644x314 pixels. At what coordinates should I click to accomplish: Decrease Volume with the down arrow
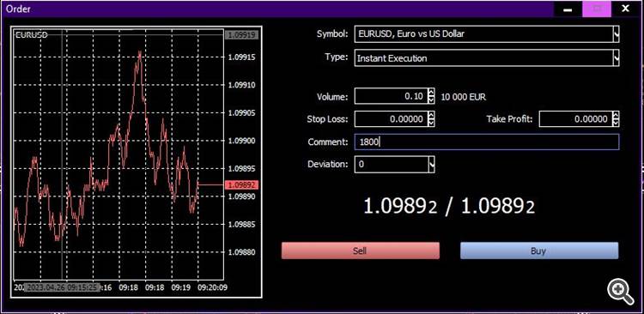431,100
